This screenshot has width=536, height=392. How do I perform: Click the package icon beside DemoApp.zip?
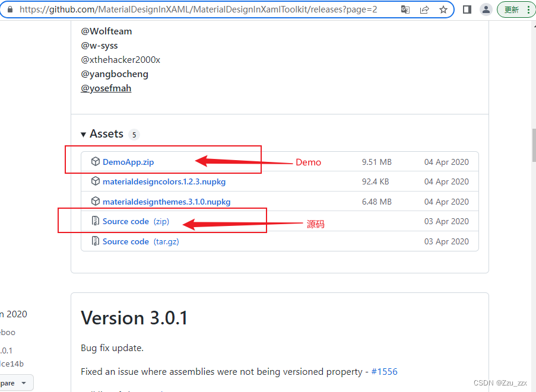click(96, 161)
